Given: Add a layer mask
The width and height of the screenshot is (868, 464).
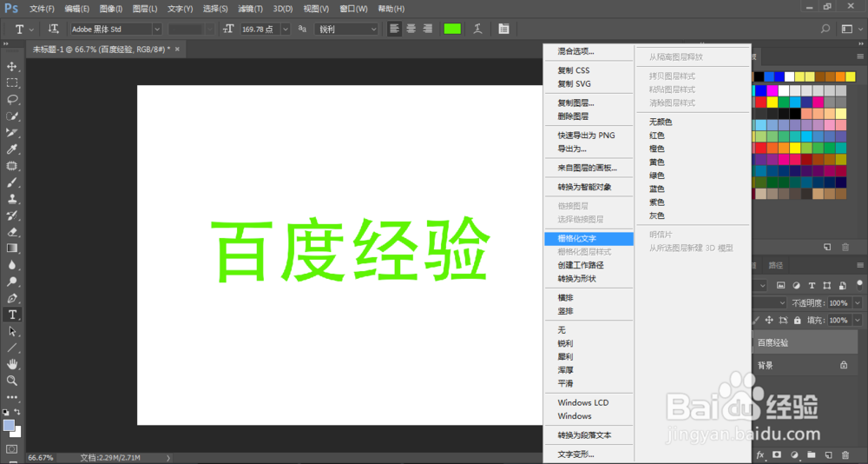Looking at the screenshot, I should [x=777, y=455].
